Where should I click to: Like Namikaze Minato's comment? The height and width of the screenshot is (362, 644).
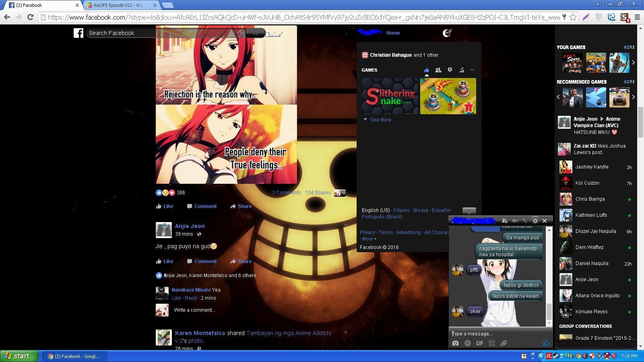pos(176,298)
